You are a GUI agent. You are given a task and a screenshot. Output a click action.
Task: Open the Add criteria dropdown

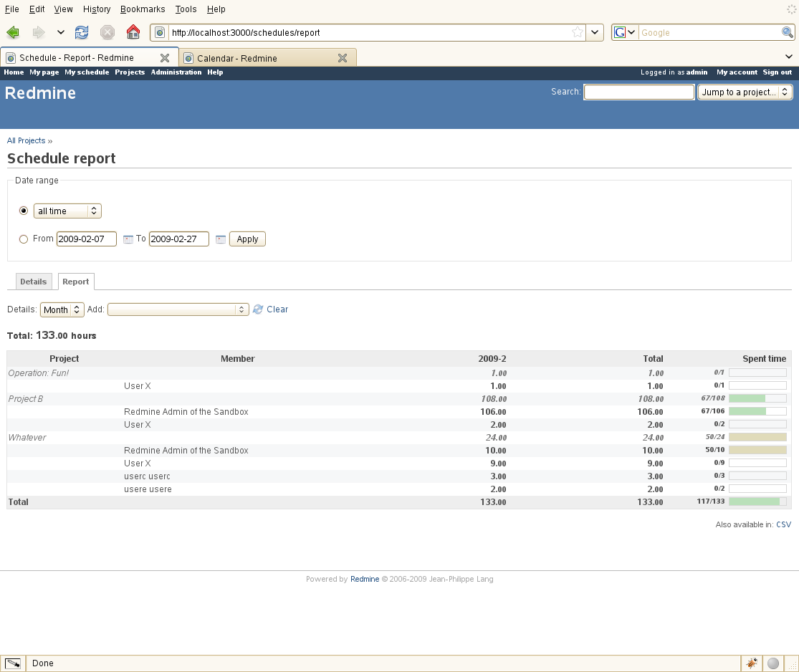pos(178,309)
